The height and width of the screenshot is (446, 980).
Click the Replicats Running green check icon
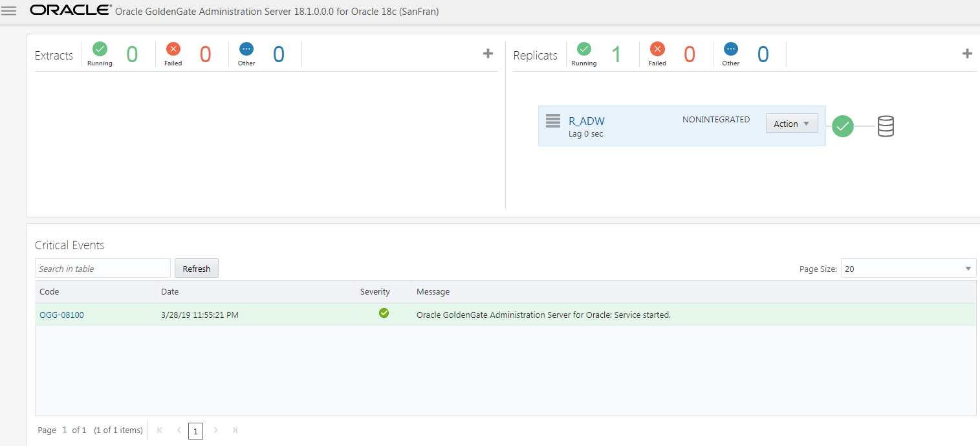[584, 49]
